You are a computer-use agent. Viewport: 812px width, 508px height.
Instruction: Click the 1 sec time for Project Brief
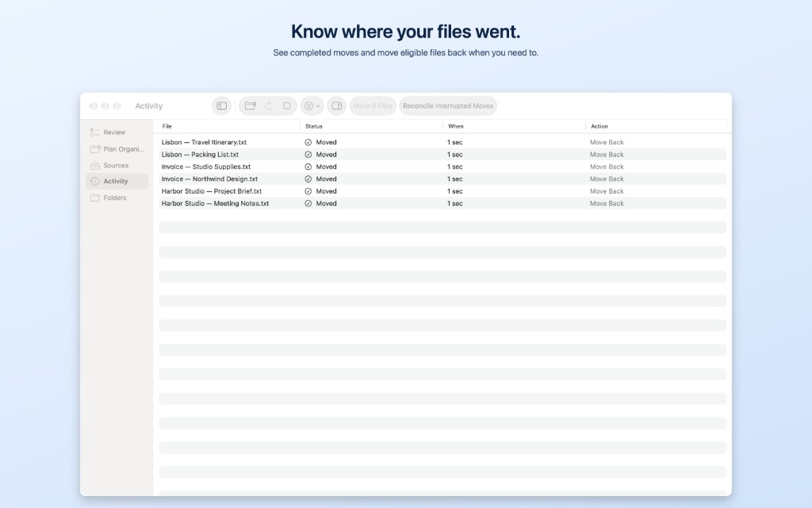(x=454, y=191)
